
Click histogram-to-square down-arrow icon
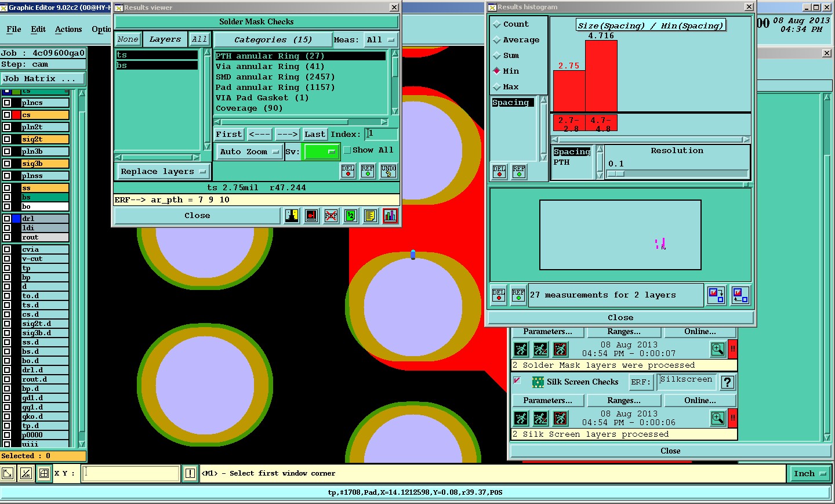[x=716, y=295]
